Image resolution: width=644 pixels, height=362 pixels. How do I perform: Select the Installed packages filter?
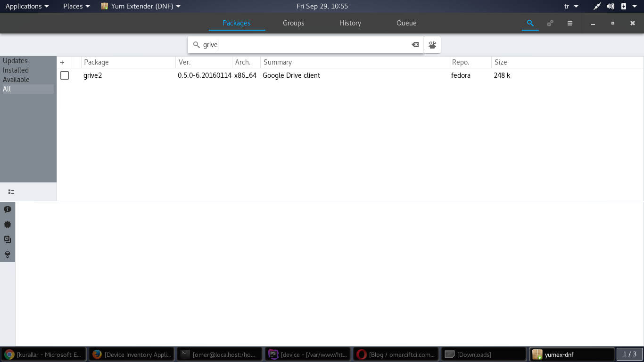[16, 70]
